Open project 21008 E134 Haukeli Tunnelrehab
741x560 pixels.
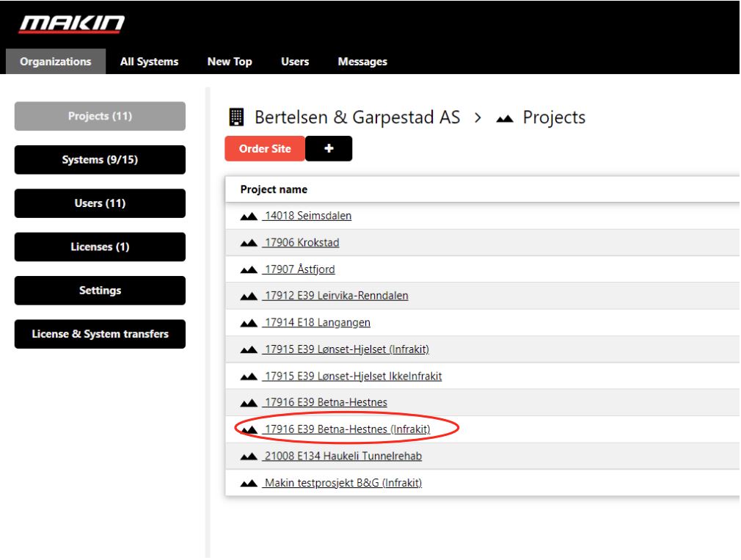343,456
